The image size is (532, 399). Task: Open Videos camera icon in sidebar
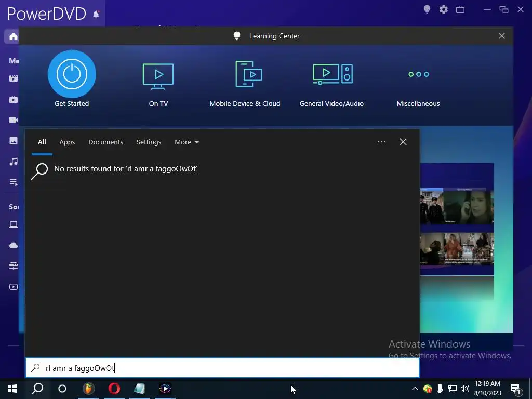click(x=13, y=120)
